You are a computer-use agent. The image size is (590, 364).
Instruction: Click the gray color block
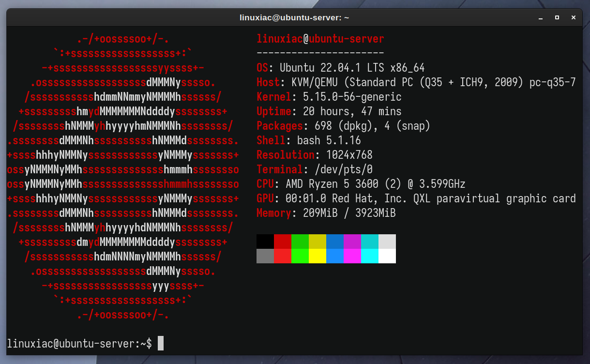click(265, 256)
